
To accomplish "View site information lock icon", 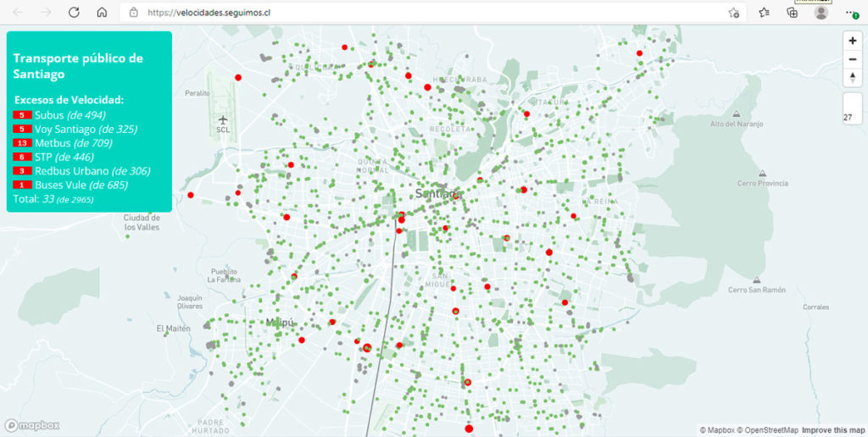I will coord(134,13).
